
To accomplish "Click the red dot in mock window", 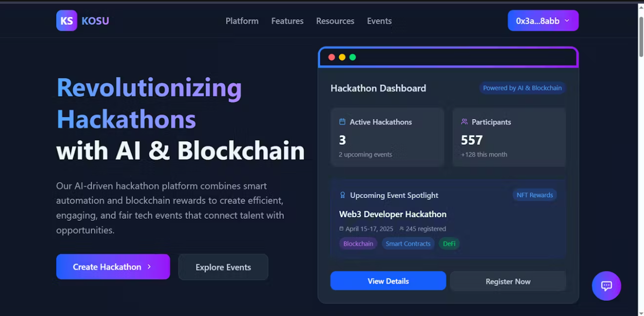I will click(x=332, y=57).
